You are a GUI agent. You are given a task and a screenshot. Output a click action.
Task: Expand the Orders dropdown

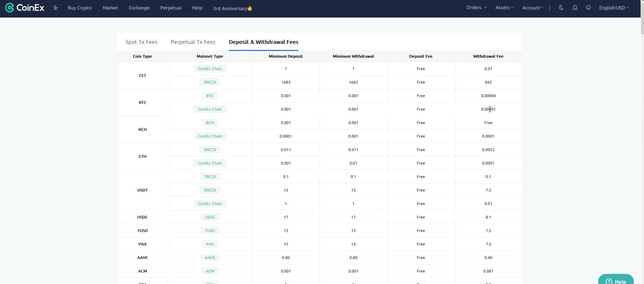(476, 7)
